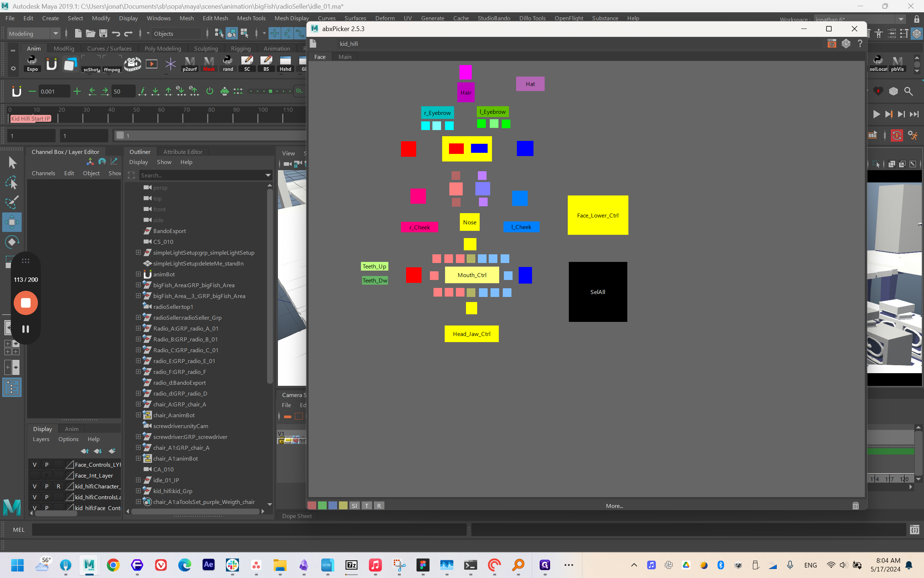Click the abxPicker trash can icon
Screen dimensions: 924x578
coord(856,506)
